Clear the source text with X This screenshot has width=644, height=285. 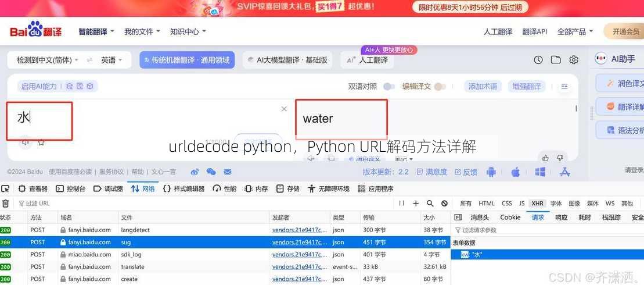click(284, 109)
